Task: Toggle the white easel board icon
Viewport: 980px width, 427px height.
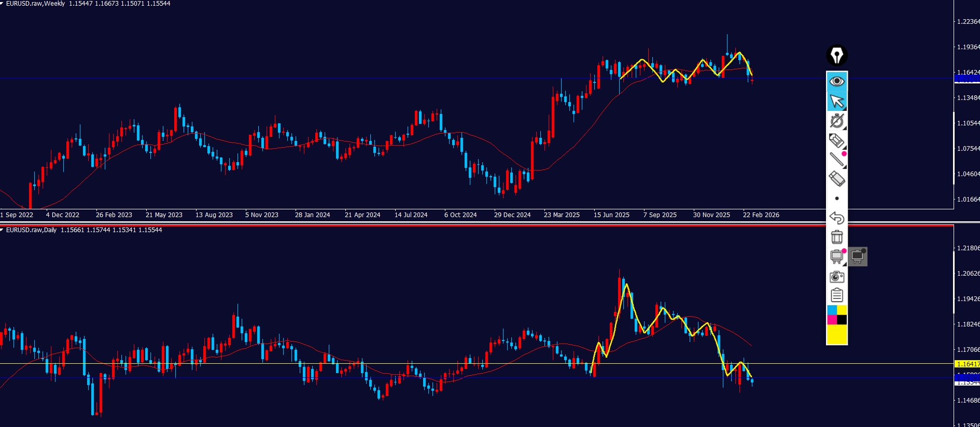Action: click(836, 257)
